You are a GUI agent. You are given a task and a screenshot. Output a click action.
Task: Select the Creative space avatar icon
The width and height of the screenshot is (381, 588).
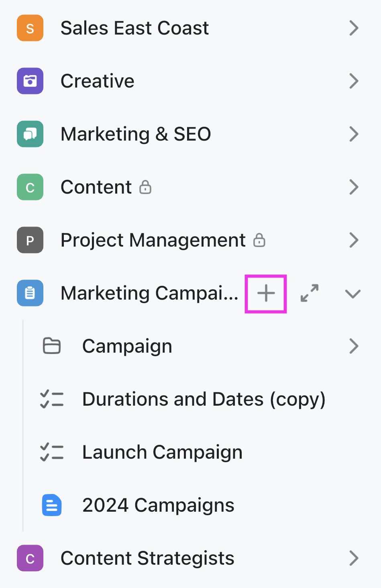tap(30, 81)
